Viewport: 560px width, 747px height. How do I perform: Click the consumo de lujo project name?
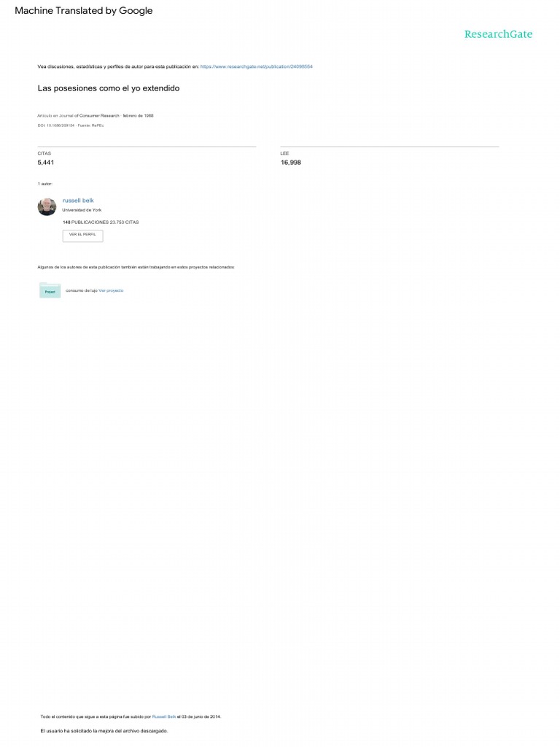pos(82,290)
